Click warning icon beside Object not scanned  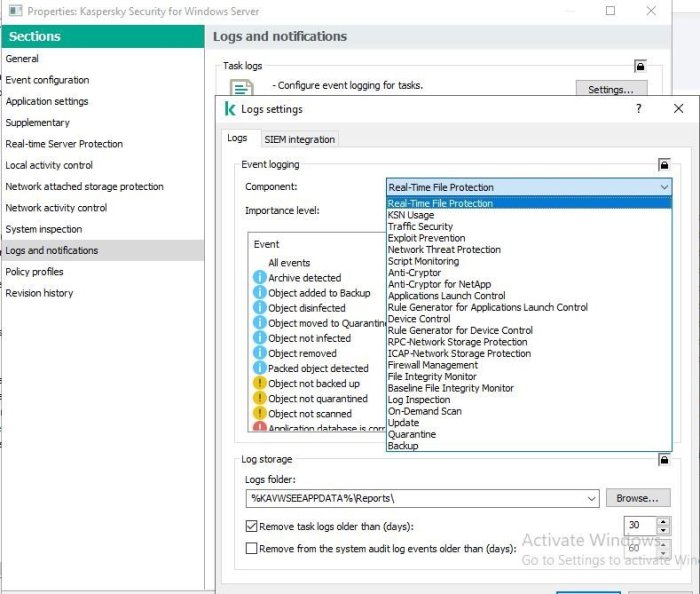pyautogui.click(x=259, y=413)
